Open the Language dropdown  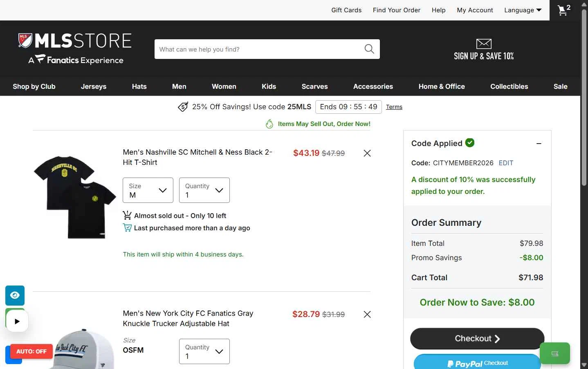[x=523, y=10]
